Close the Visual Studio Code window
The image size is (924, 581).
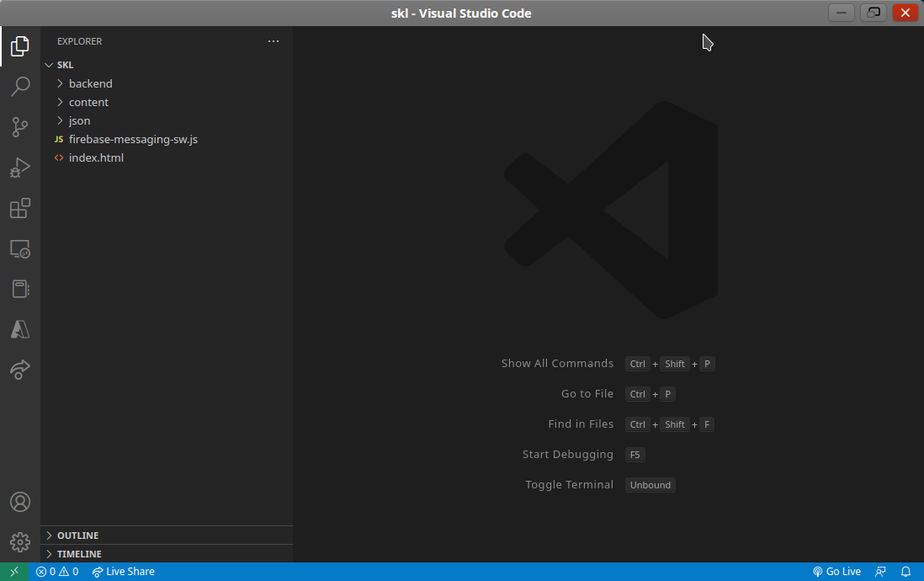tap(905, 13)
